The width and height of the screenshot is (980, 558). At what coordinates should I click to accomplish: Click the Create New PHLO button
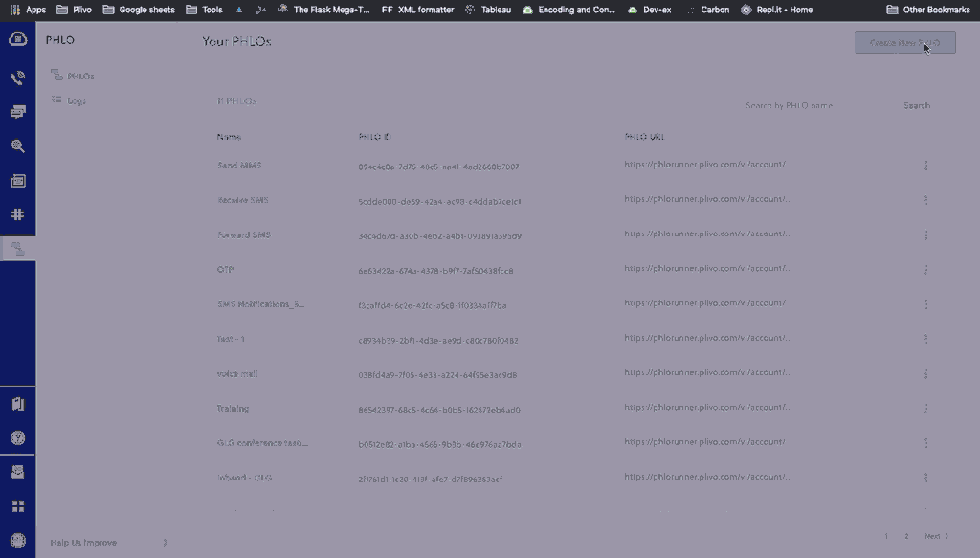point(903,42)
